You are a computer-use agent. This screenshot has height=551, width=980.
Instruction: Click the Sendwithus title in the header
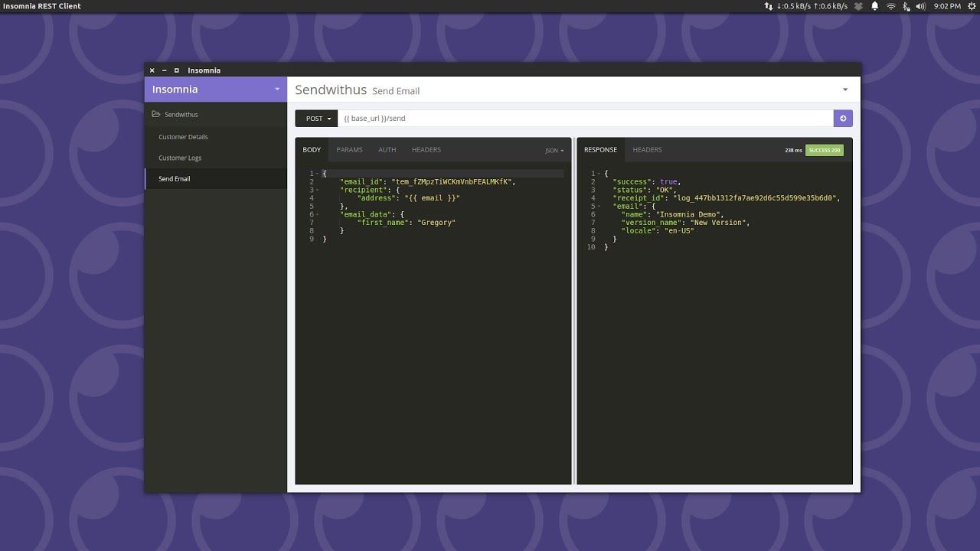(x=331, y=90)
